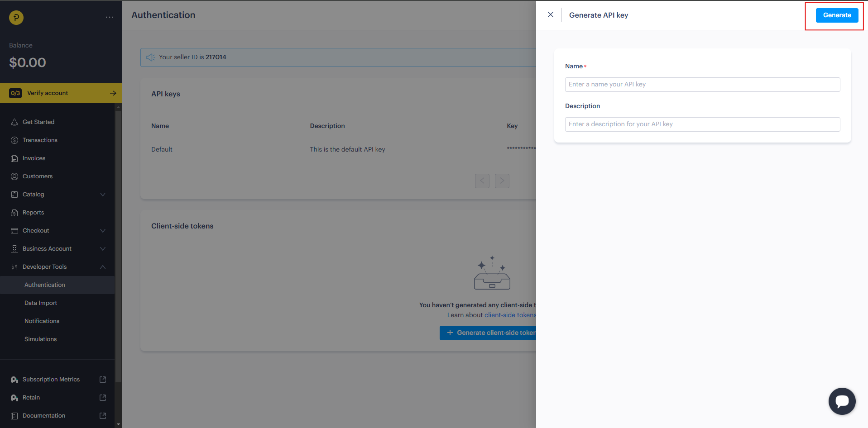This screenshot has height=428, width=868.
Task: Go to Simulations in Developer Tools
Action: click(x=41, y=339)
